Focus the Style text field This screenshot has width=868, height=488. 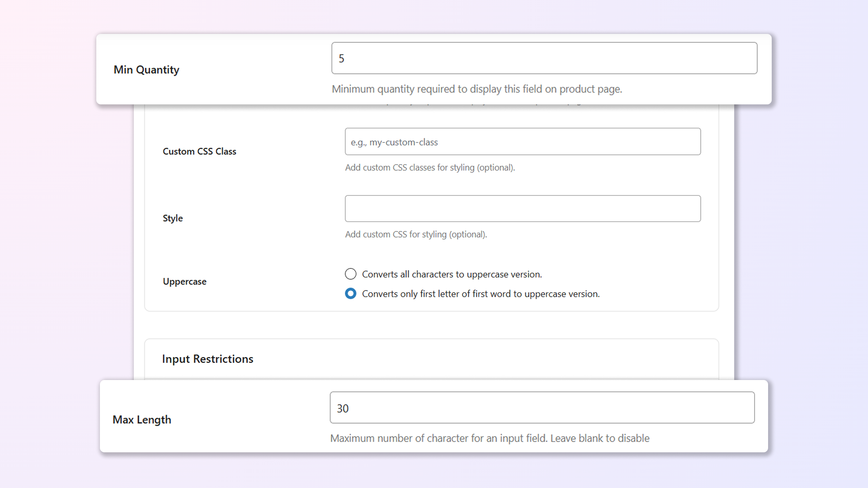click(523, 209)
